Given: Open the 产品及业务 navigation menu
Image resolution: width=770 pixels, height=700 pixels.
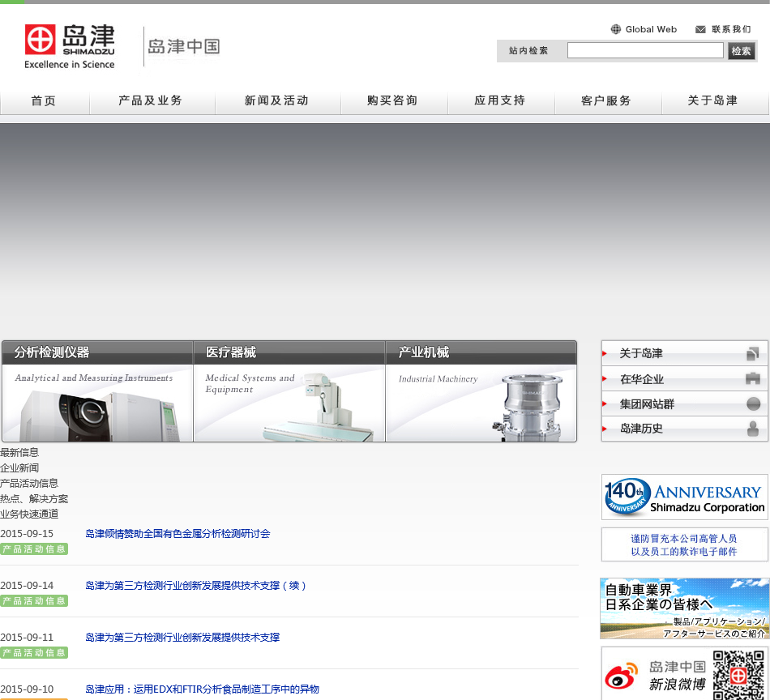Looking at the screenshot, I should point(152,101).
